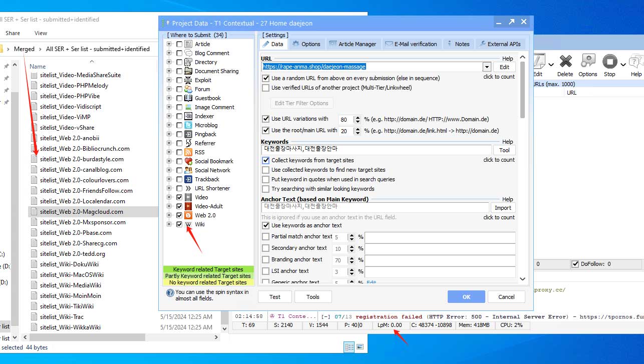Toggle 'Use URL variations with' checkbox

[266, 119]
